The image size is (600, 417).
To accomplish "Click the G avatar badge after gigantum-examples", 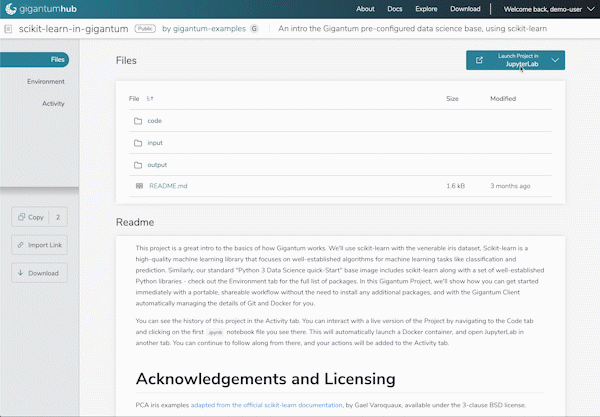I will [x=254, y=29].
